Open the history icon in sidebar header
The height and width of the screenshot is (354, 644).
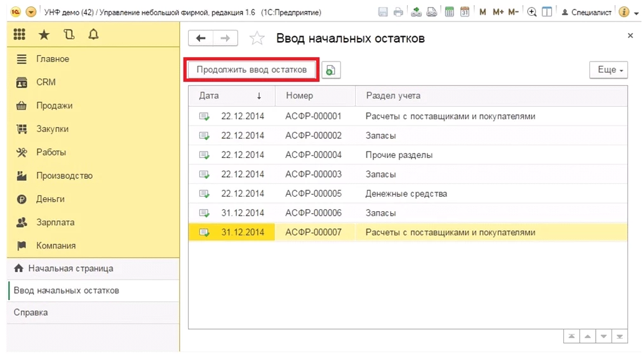[69, 34]
